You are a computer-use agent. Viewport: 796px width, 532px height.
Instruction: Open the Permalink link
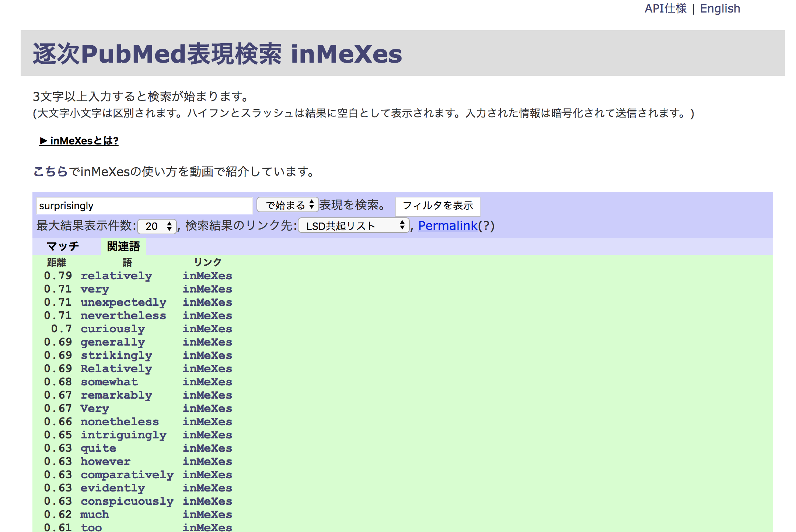coord(447,225)
